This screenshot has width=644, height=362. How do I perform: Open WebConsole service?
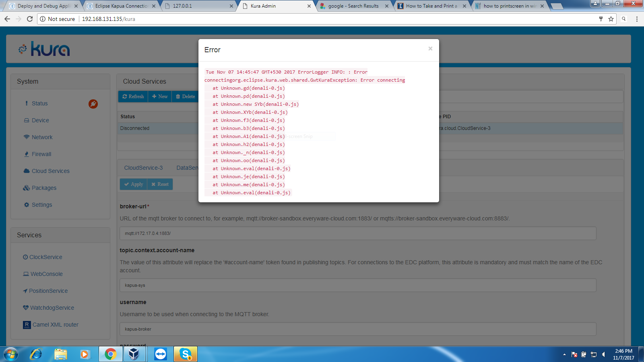(x=47, y=274)
